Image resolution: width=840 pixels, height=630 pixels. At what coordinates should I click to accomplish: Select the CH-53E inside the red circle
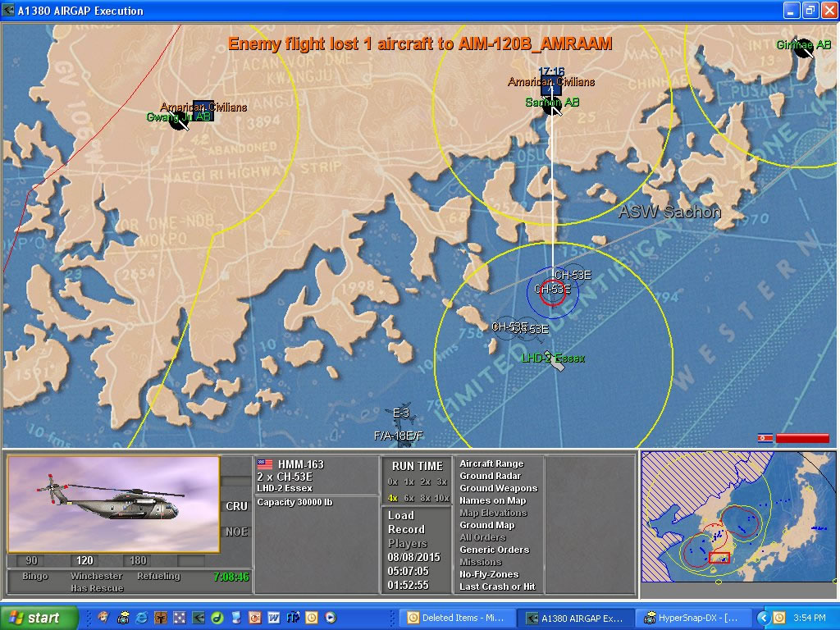[x=552, y=290]
